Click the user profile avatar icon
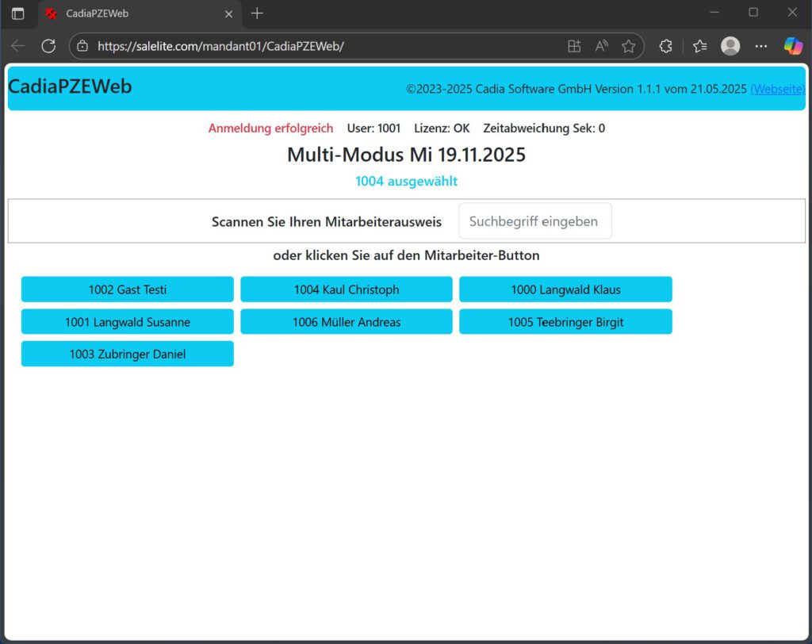 730,46
